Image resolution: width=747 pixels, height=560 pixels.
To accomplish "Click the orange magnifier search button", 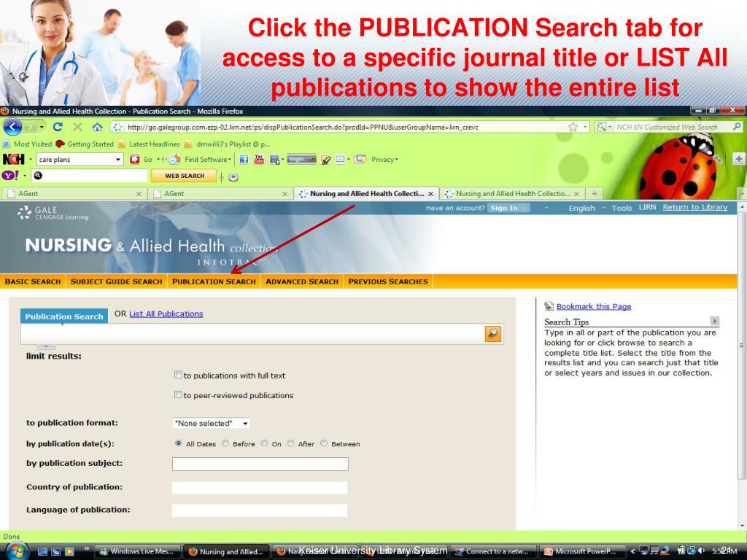I will pyautogui.click(x=492, y=334).
